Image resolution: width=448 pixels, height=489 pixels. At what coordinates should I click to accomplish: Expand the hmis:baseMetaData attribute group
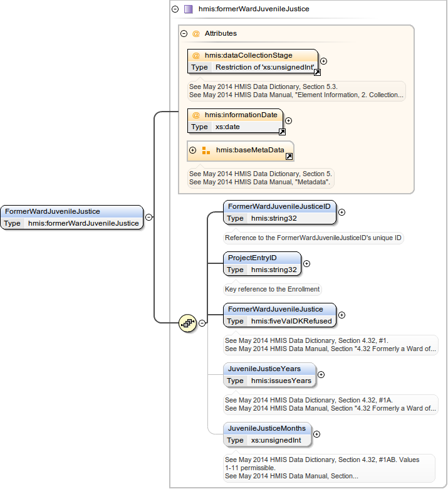point(193,150)
